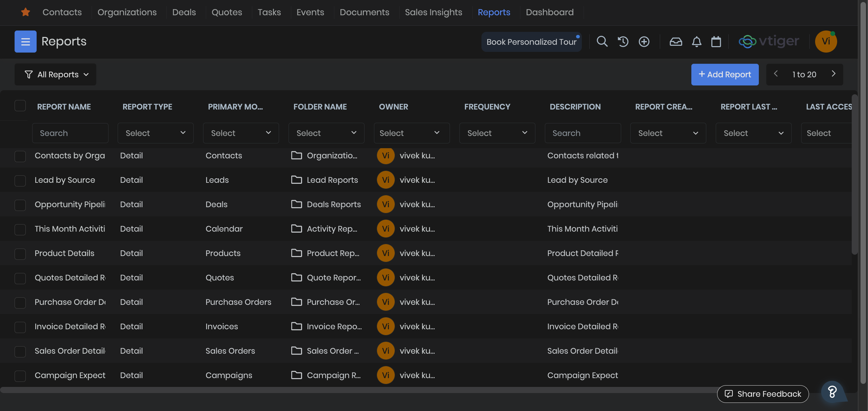
Task: Click the help question mark bubble
Action: coord(832,392)
